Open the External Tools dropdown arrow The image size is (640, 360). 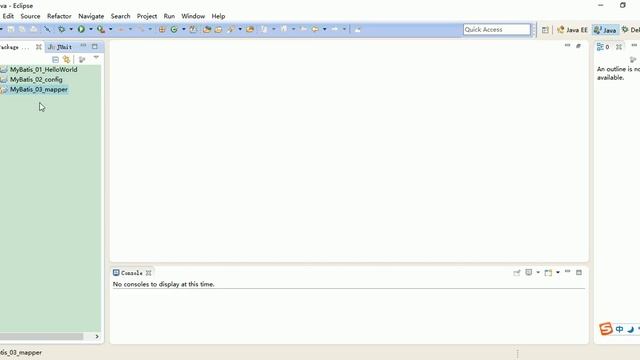tap(110, 29)
